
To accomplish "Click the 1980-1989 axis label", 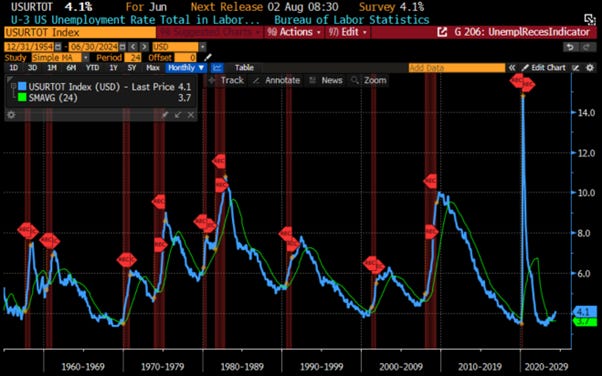I will pos(242,367).
